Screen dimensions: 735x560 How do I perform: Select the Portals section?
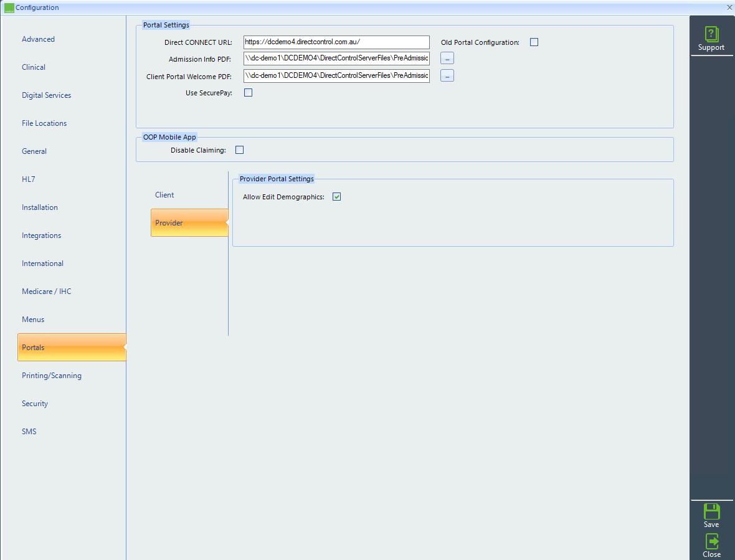72,347
